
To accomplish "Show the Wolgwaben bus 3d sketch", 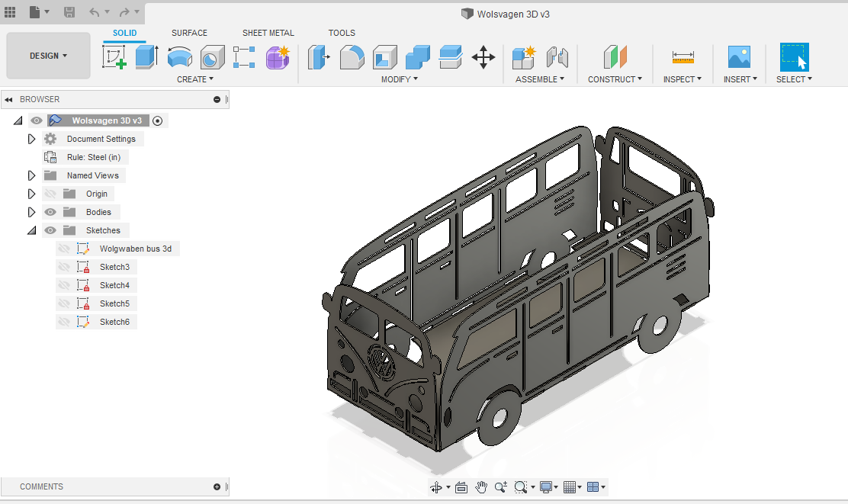I will pos(64,249).
